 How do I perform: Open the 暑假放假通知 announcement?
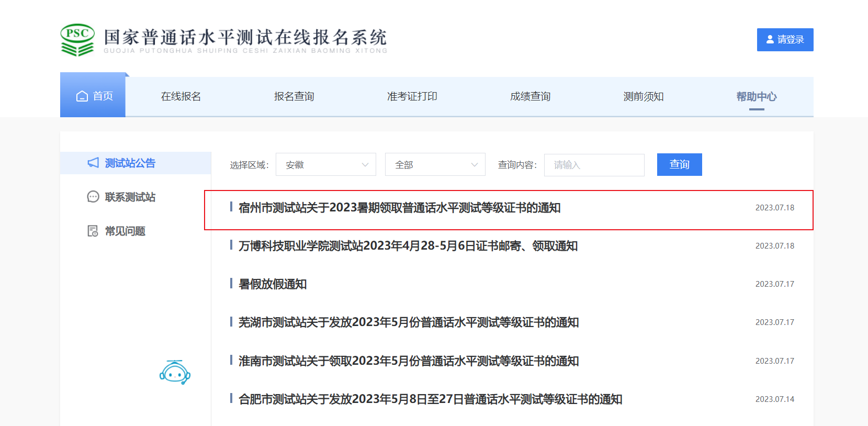click(273, 284)
